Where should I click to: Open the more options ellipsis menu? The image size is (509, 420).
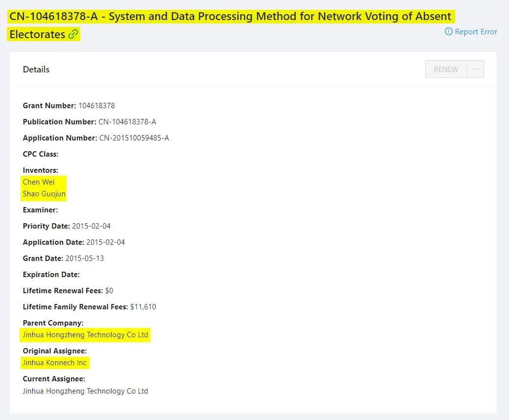coord(475,69)
